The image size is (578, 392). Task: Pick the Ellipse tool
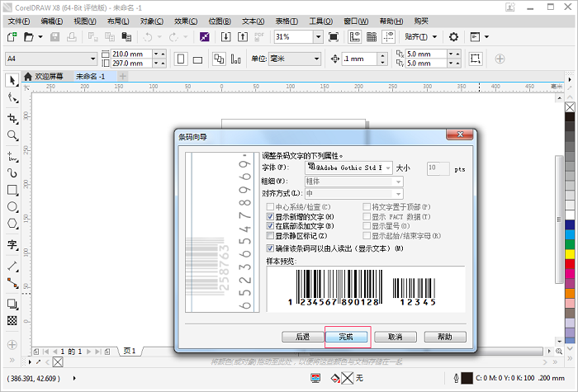coord(12,207)
